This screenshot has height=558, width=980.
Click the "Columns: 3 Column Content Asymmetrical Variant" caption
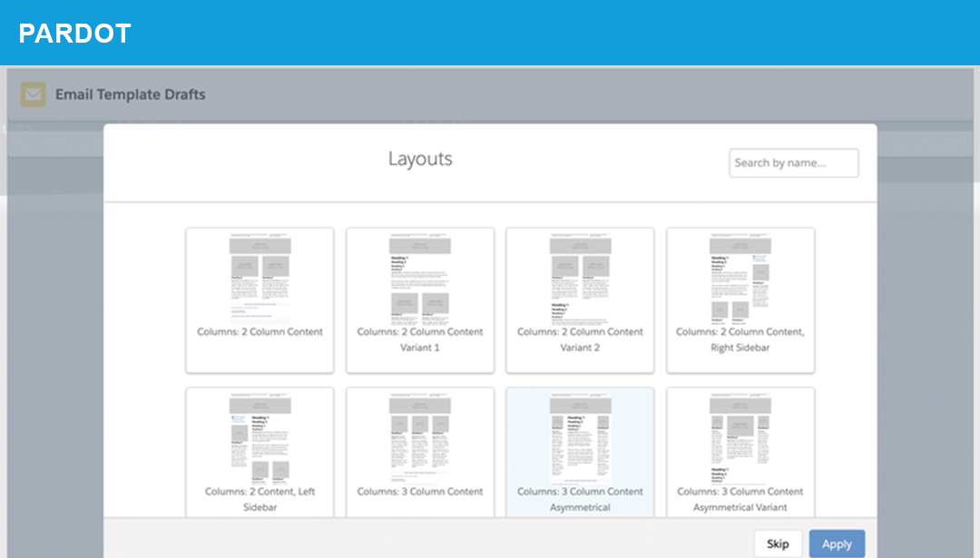point(740,499)
